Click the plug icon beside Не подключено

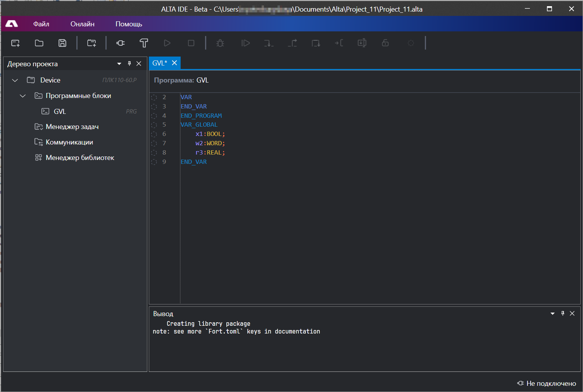point(521,383)
